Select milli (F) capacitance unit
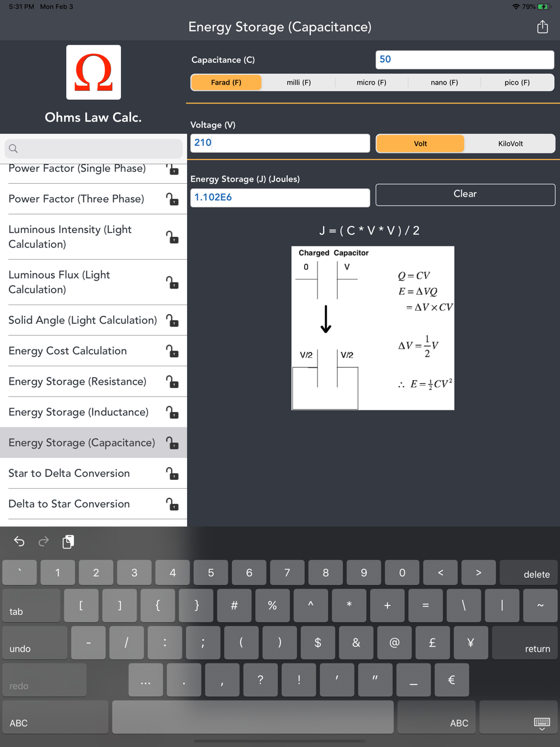 click(298, 82)
